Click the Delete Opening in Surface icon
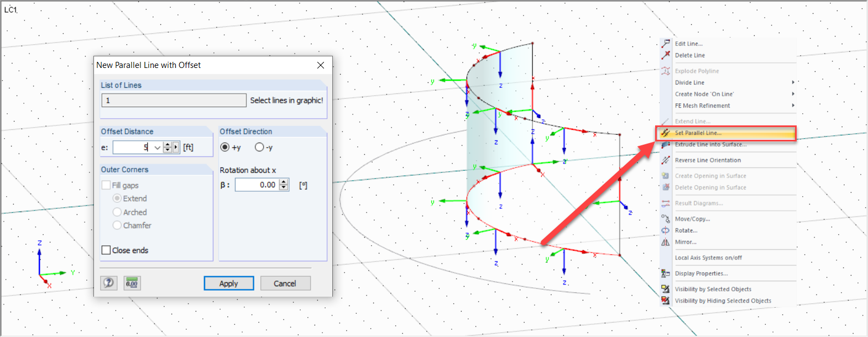 [666, 187]
